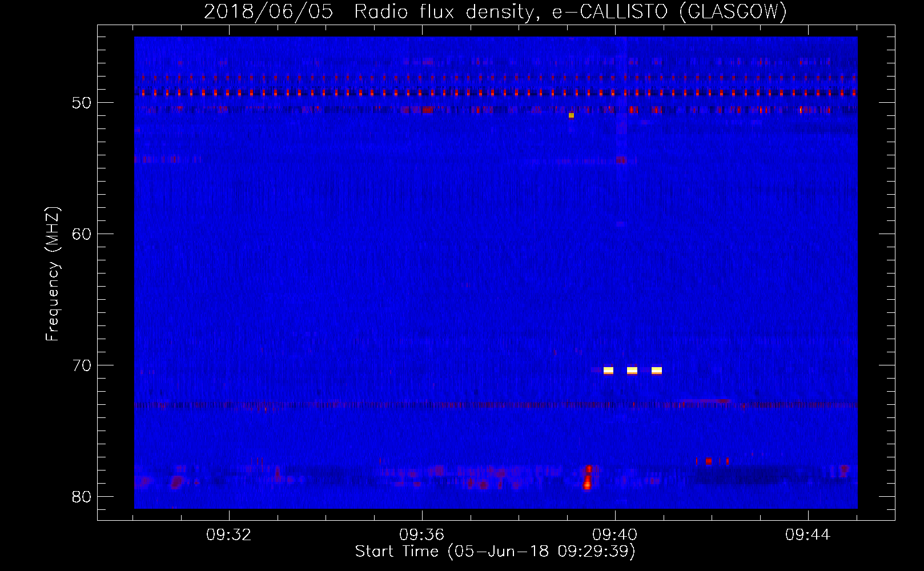
Task: Click the 70 MHz frequency tick label
Action: click(x=82, y=365)
